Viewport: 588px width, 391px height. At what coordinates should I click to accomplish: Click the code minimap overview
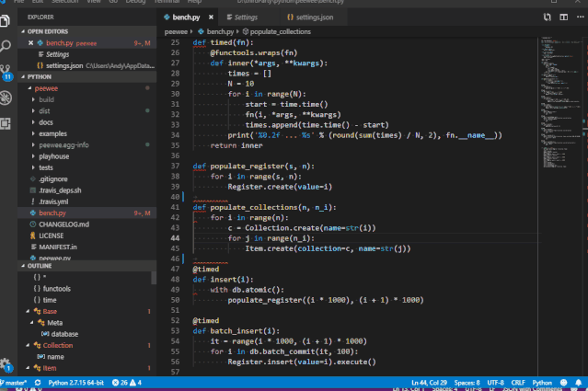pyautogui.click(x=560, y=101)
